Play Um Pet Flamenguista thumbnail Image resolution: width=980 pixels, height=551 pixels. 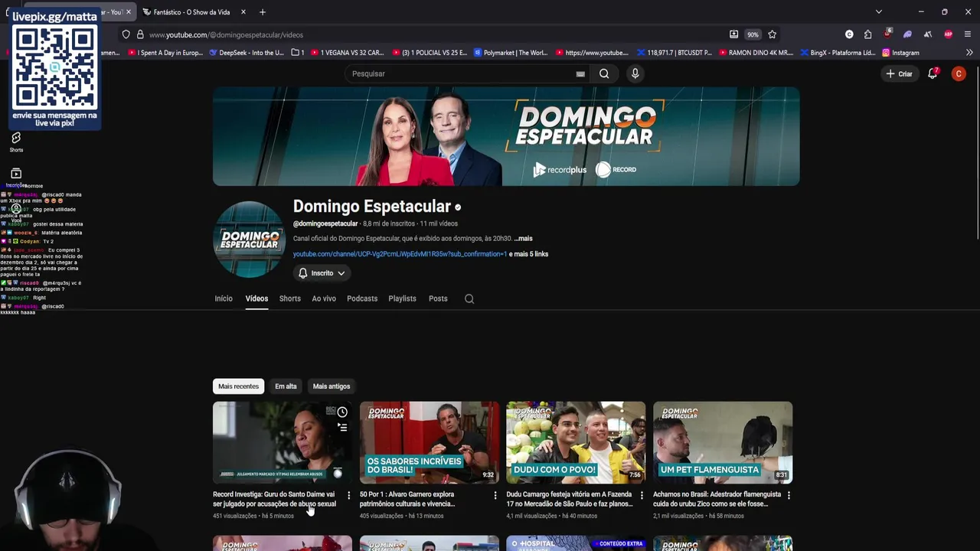coord(723,442)
